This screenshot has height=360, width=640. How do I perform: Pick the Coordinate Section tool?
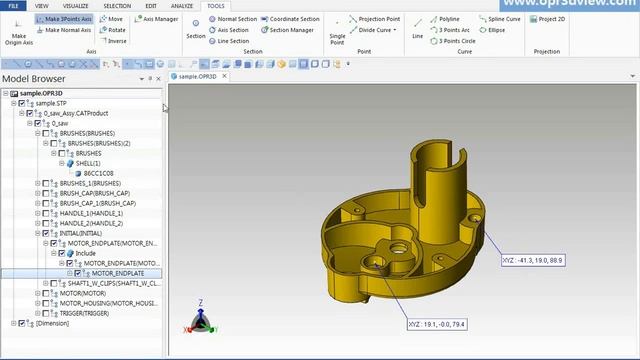click(290, 19)
